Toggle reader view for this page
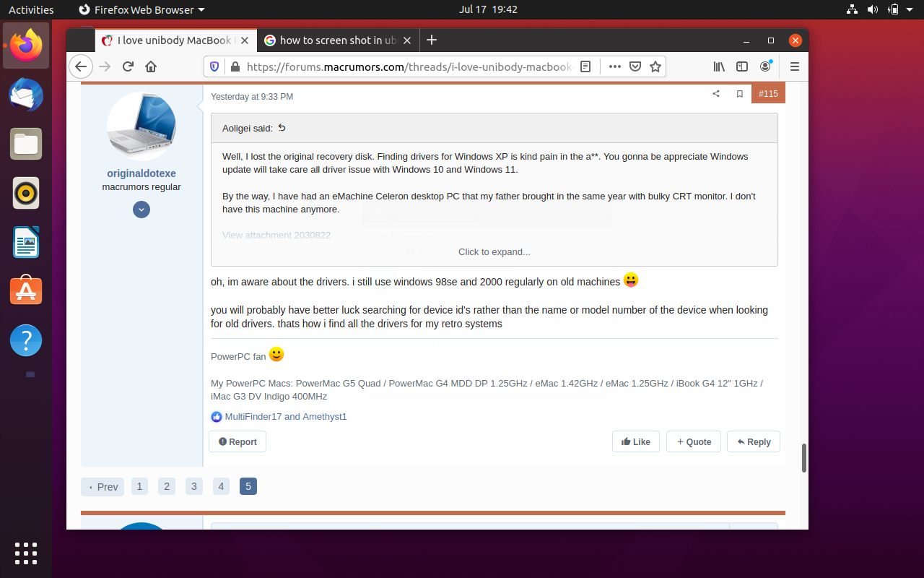 [x=585, y=66]
